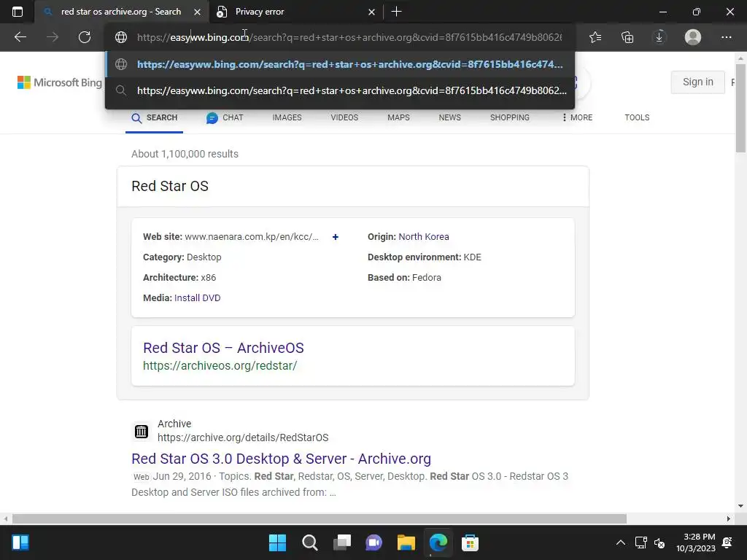Open the VIDEOS tab
The width and height of the screenshot is (747, 560).
[x=344, y=117]
